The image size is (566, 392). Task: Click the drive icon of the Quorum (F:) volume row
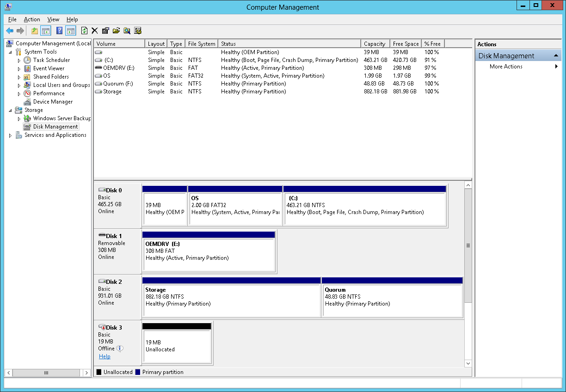click(98, 84)
